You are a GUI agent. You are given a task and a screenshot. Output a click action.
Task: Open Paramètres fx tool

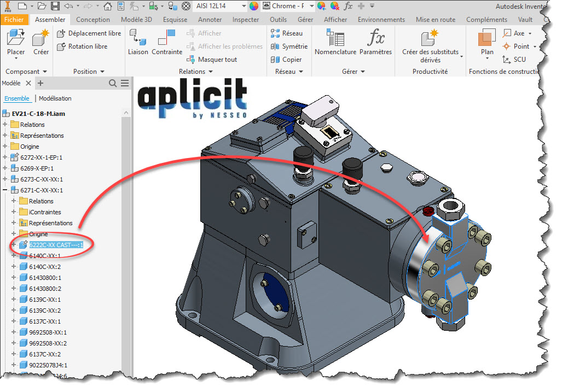pyautogui.click(x=375, y=42)
